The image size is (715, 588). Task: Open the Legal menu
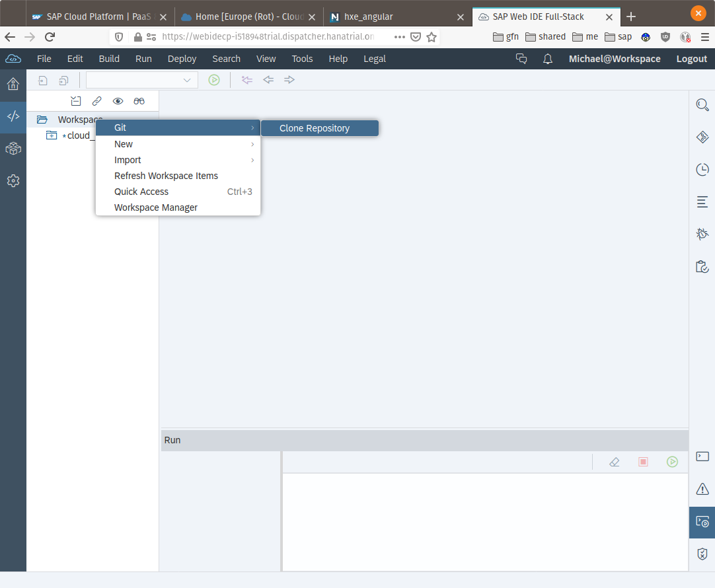pyautogui.click(x=375, y=59)
